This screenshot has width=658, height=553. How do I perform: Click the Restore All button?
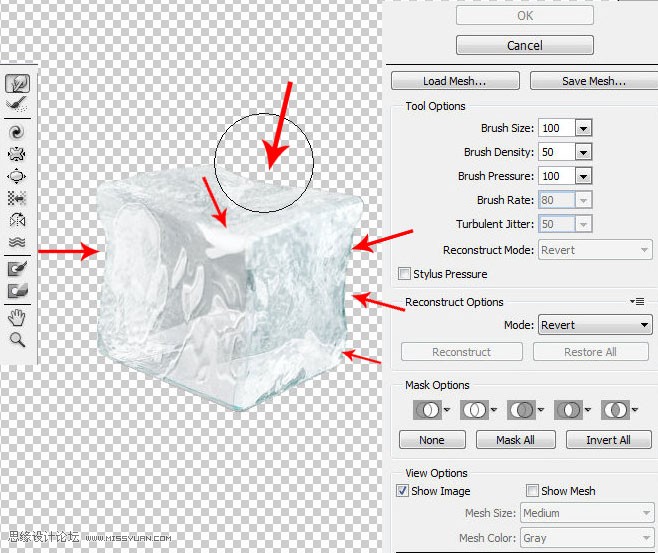pos(590,352)
